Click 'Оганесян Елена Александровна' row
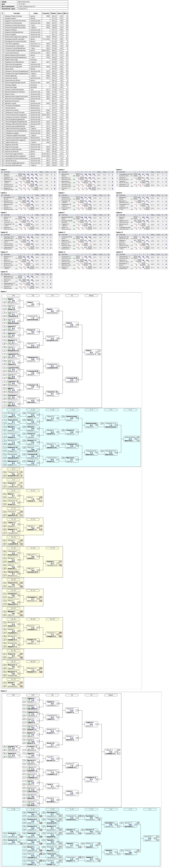The width and height of the screenshot is (169, 868). 34,115
